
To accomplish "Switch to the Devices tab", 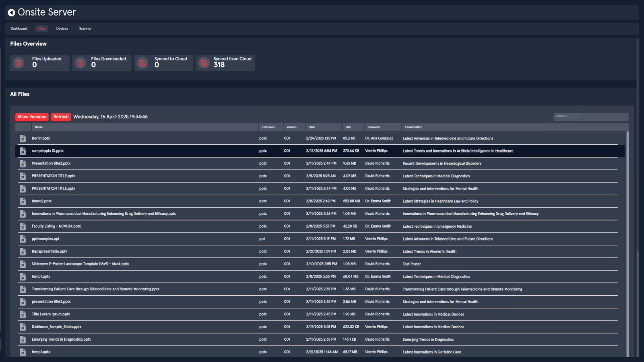I will (62, 29).
